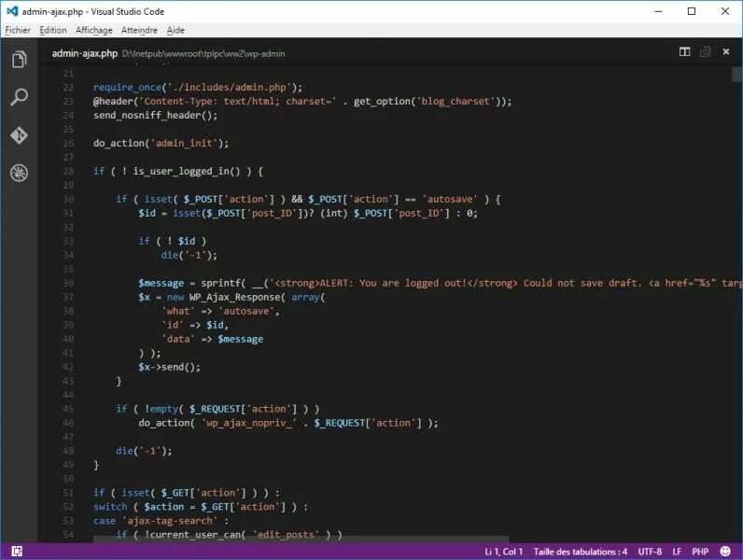Change the PHP language mode
Screen dimensions: 743x560
[700, 552]
